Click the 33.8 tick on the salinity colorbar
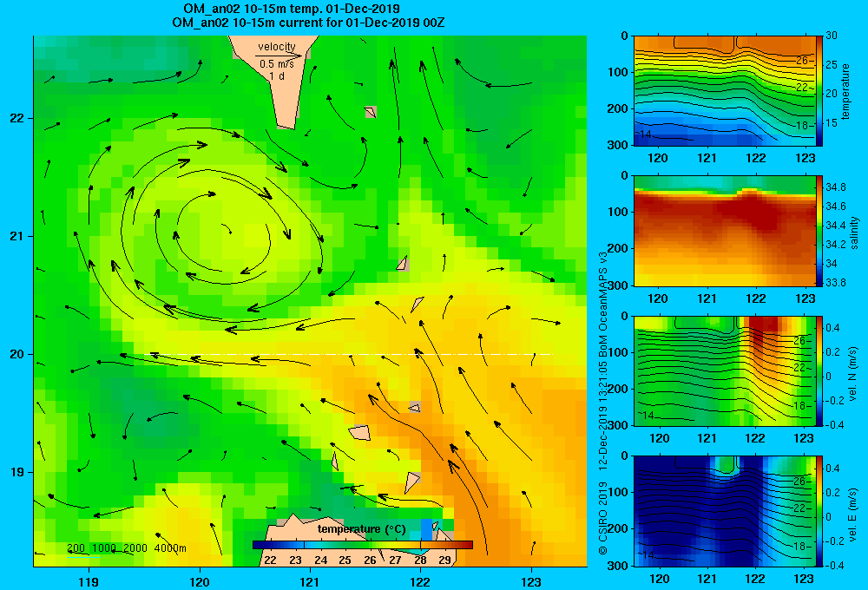 click(x=836, y=282)
